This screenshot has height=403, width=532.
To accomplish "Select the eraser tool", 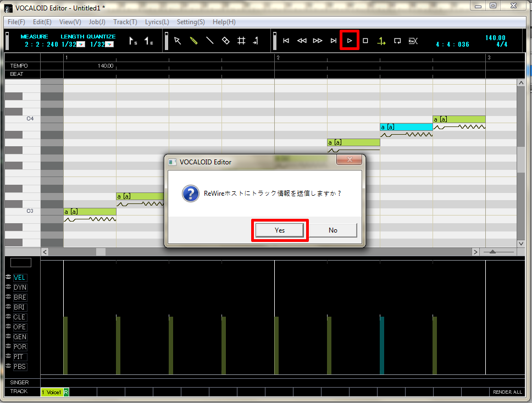I will (x=226, y=41).
